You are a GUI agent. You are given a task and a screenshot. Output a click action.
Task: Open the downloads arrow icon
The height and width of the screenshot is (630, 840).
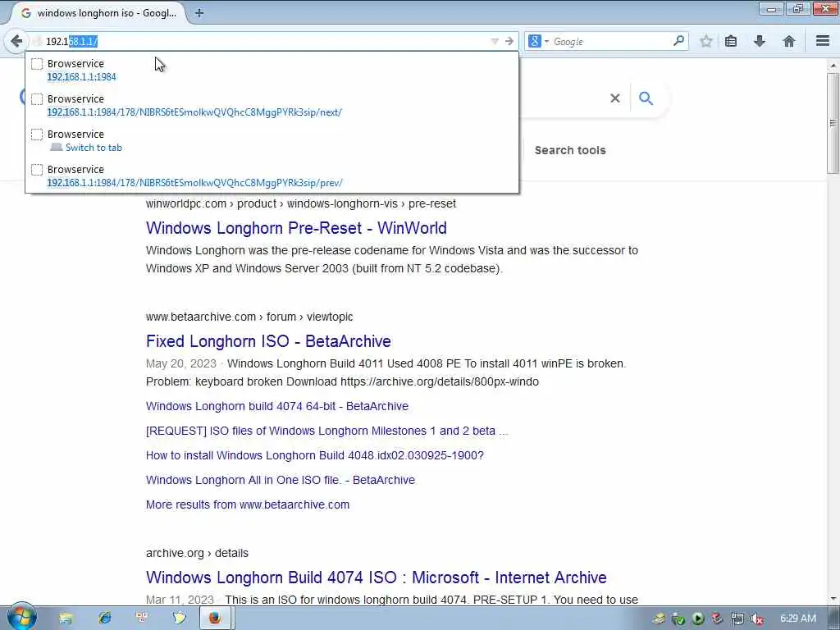click(759, 41)
